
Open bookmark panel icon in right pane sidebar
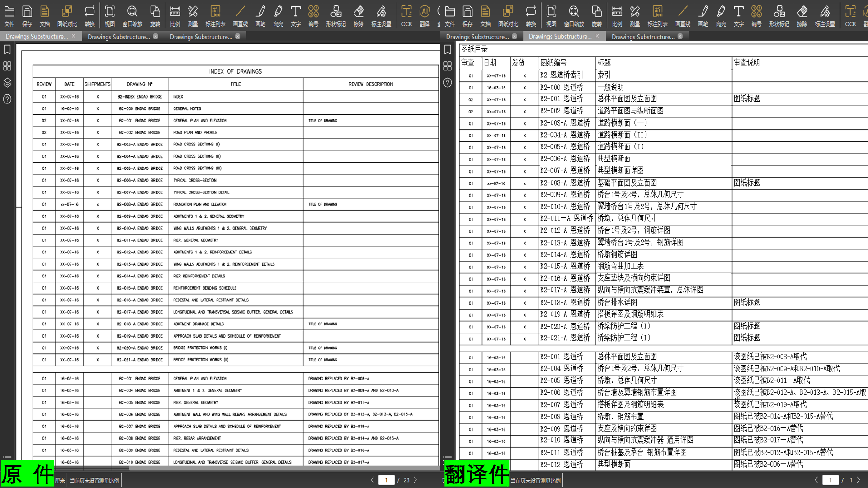[448, 50]
